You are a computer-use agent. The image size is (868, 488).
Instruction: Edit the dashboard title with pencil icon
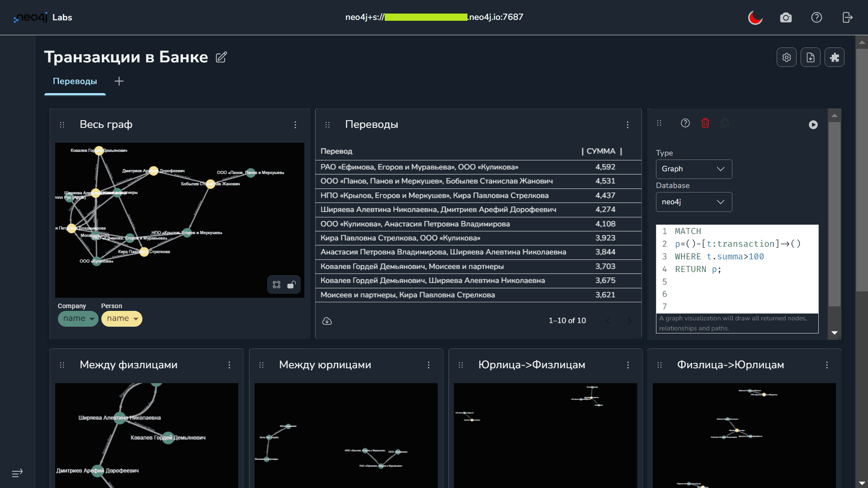pos(221,57)
